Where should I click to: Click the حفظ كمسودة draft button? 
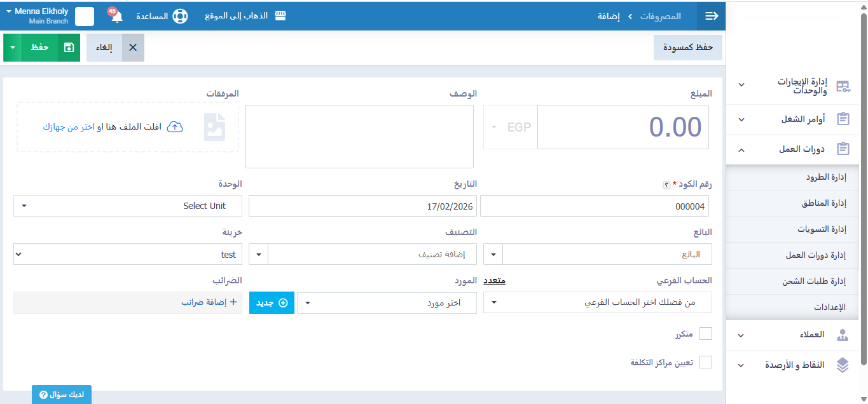tap(687, 48)
